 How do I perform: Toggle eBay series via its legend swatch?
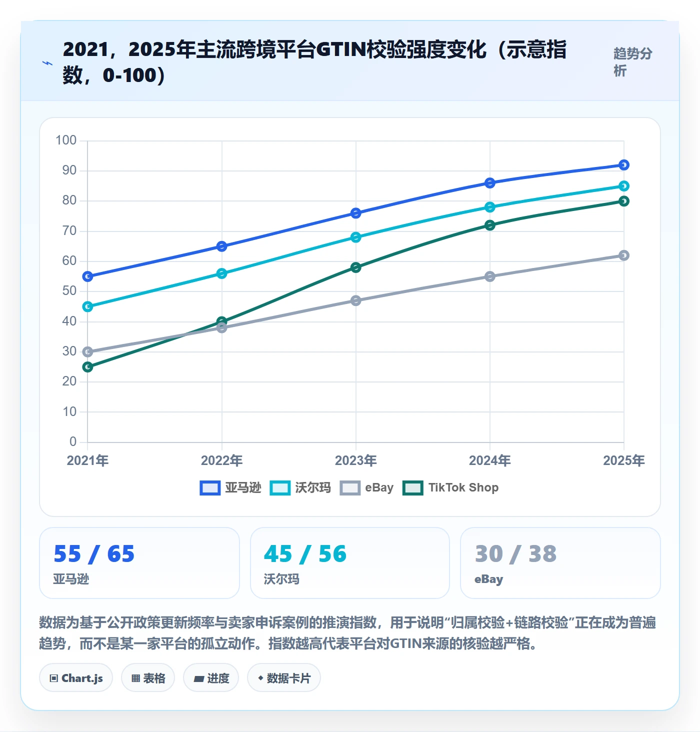pyautogui.click(x=350, y=488)
